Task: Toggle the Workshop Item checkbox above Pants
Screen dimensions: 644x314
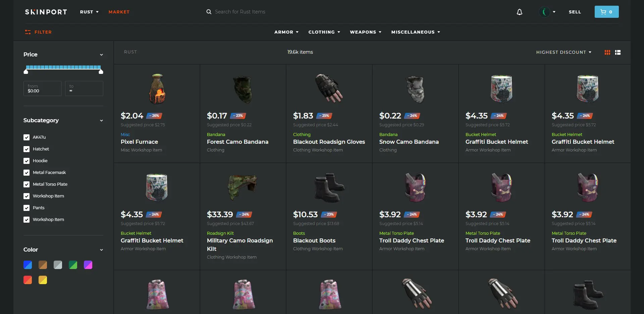Action: (26, 196)
